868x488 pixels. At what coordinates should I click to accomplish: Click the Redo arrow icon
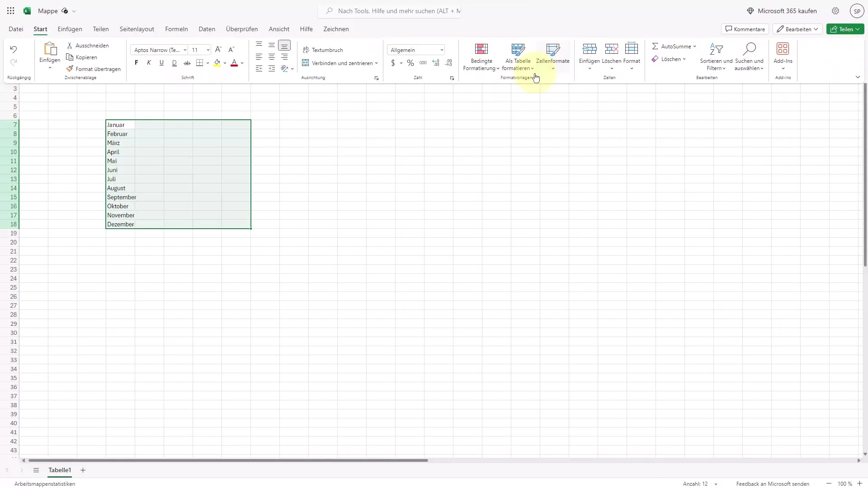[x=14, y=62]
